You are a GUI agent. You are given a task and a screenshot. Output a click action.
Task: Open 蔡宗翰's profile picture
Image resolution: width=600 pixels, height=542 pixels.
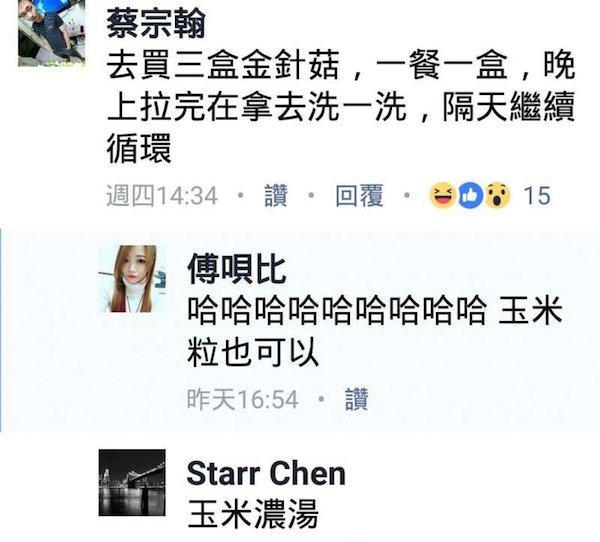tap(52, 33)
